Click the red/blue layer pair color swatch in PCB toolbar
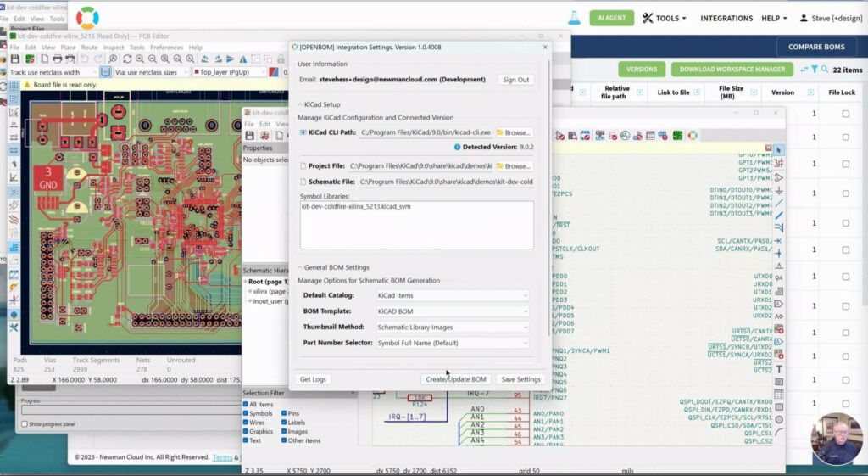This screenshot has height=476, width=868. (274, 72)
